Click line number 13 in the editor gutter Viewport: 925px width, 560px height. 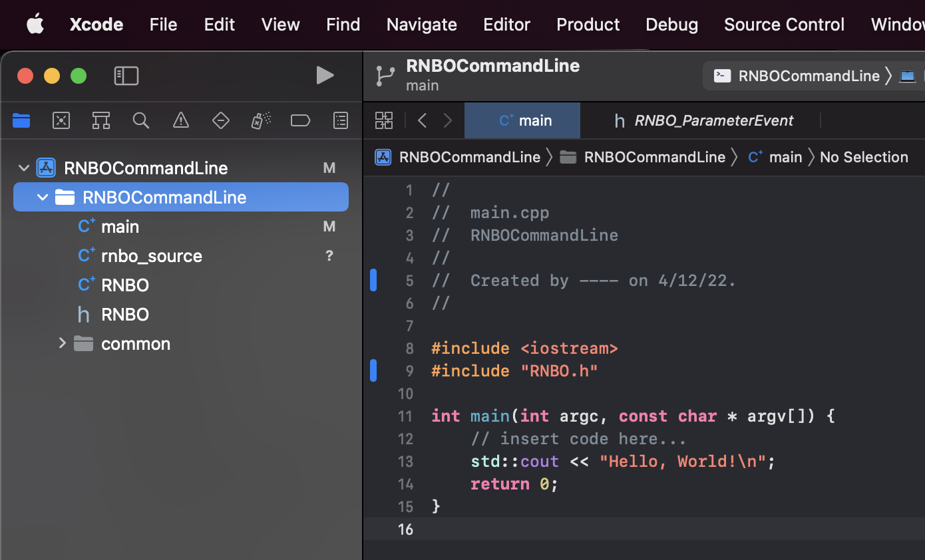point(405,461)
